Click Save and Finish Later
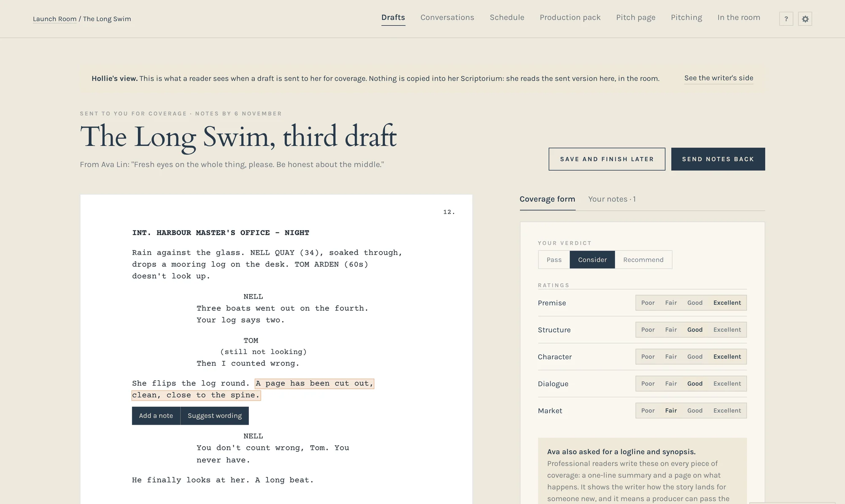Image resolution: width=845 pixels, height=504 pixels. click(607, 159)
